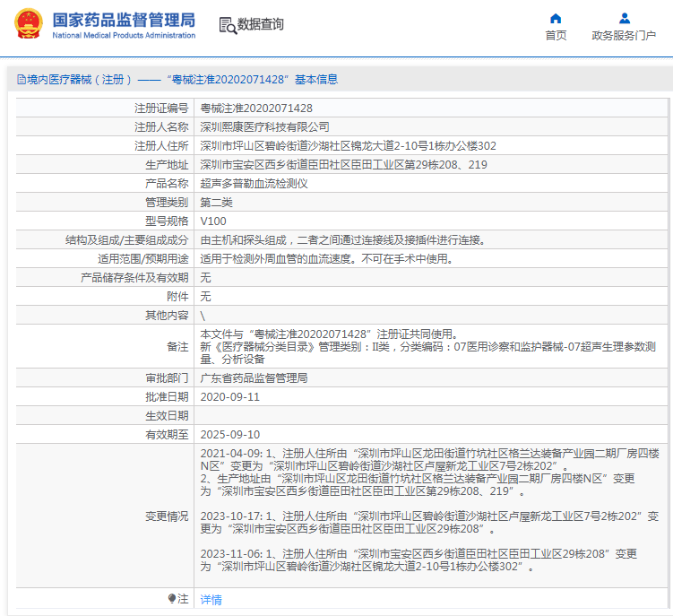Click the 2023-10-17 change record entry
Viewport: 673px width, 616px height.
point(429,523)
